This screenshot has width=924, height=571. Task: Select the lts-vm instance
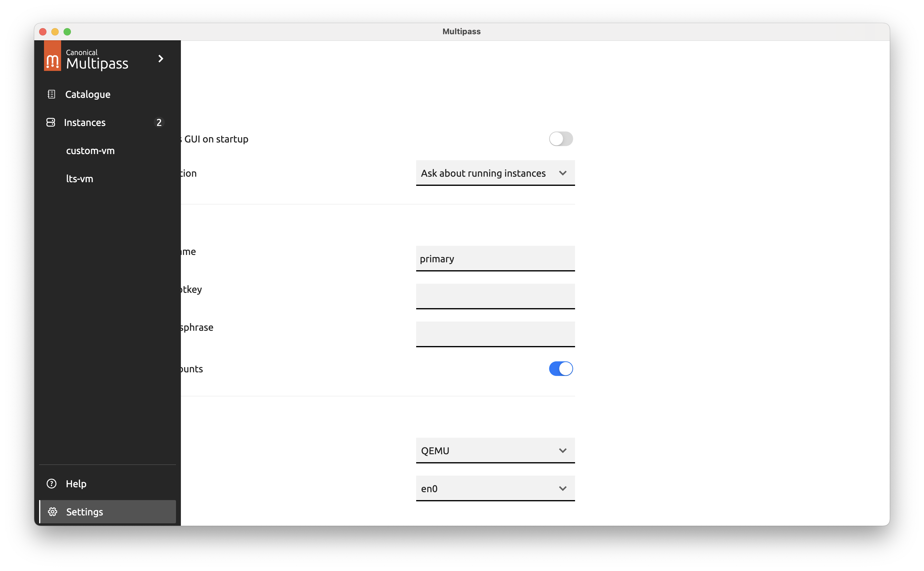pos(80,179)
